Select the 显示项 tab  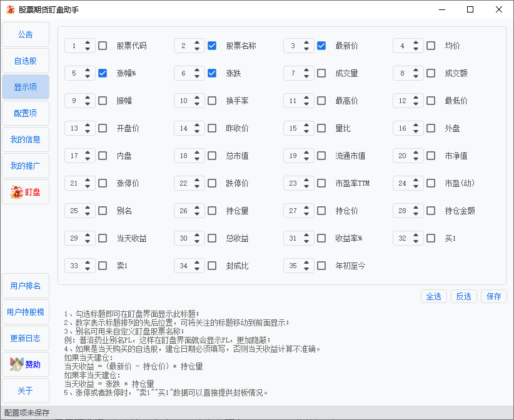(x=26, y=87)
